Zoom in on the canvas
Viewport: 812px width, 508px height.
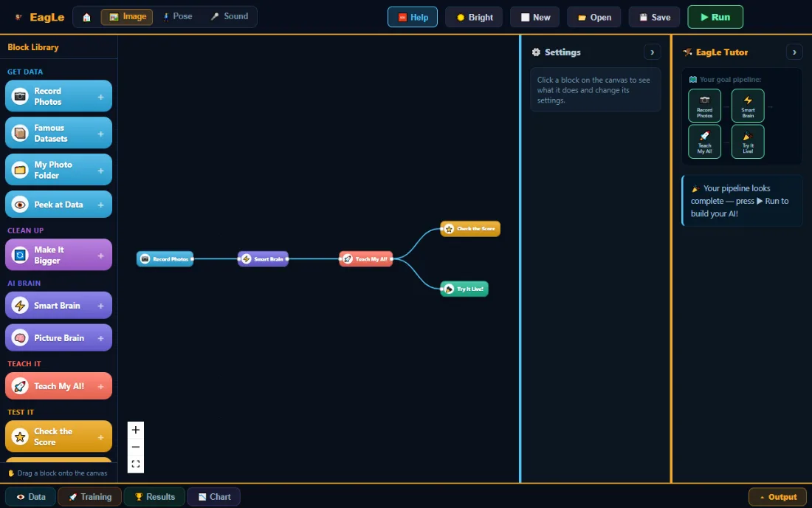tap(136, 430)
